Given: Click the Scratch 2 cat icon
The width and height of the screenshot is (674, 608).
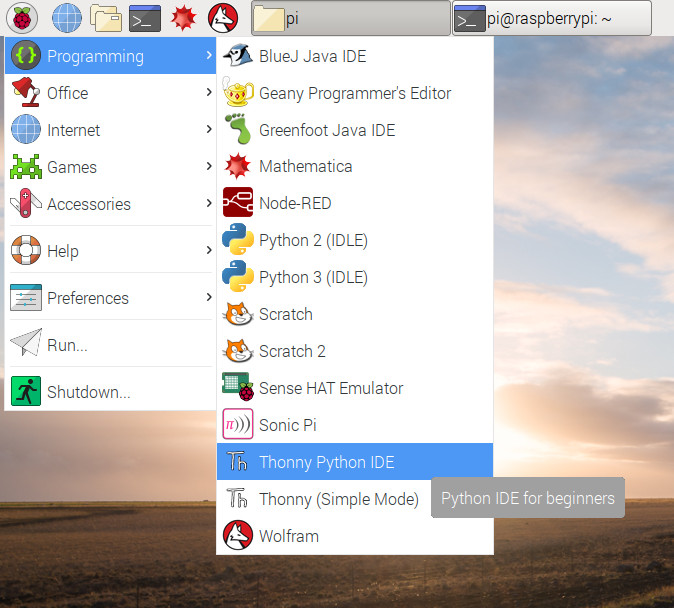Looking at the screenshot, I should click(238, 350).
